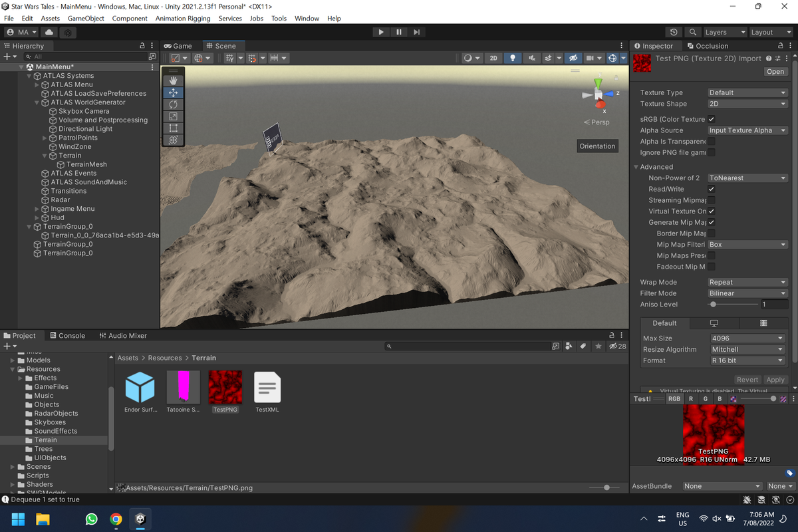Open the Texture Type dropdown
The width and height of the screenshot is (798, 532).
click(747, 92)
